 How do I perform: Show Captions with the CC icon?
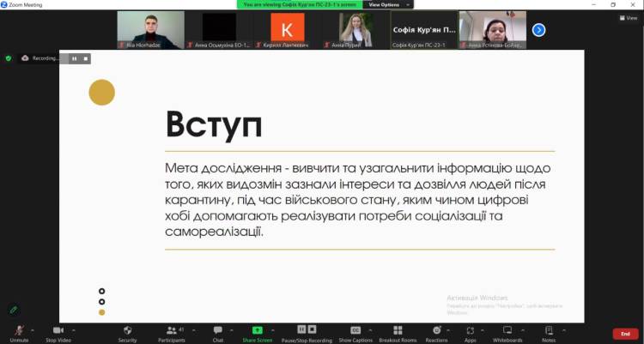[355, 330]
